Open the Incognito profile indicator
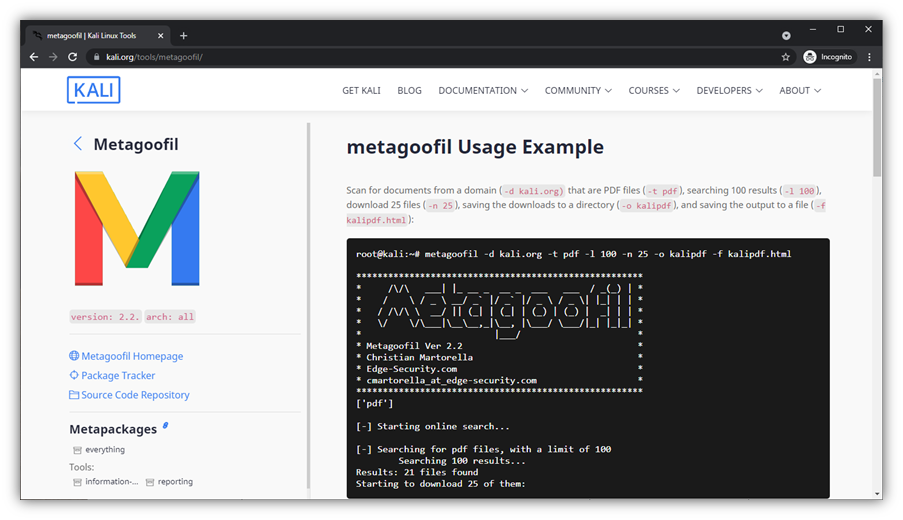Image resolution: width=903 pixels, height=520 pixels. click(x=828, y=57)
